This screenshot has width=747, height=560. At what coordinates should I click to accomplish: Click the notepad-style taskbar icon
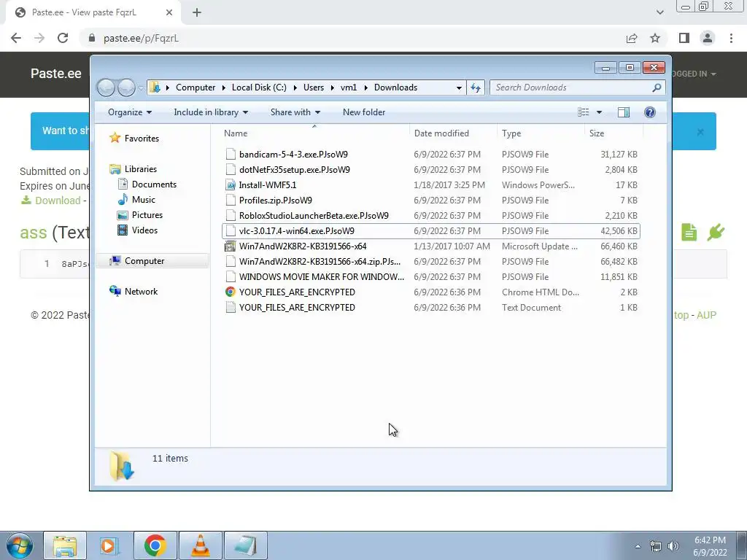pos(245,545)
